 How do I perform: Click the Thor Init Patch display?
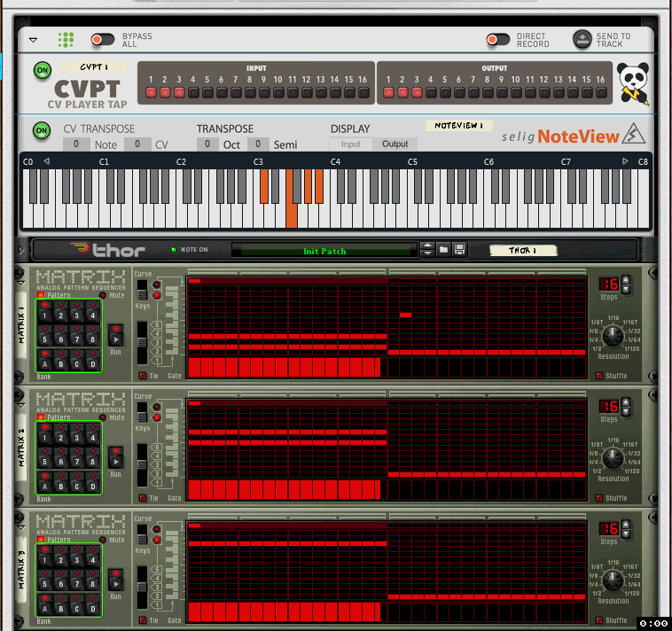[x=324, y=251]
